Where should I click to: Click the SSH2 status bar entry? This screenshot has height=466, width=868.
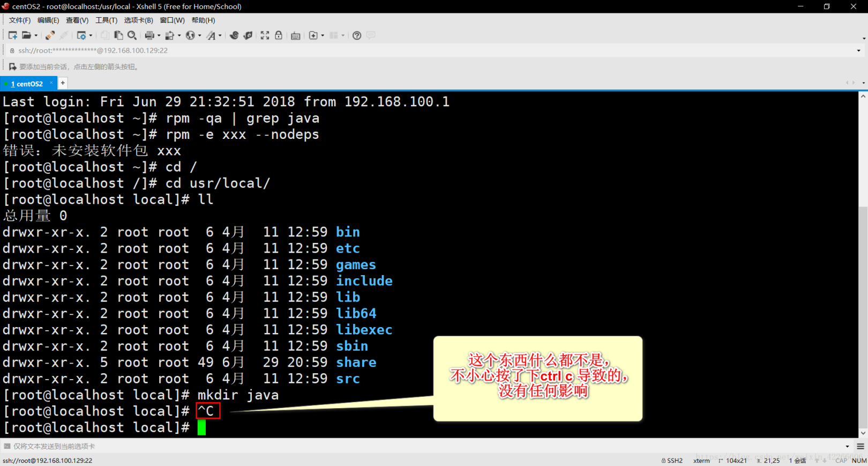click(672, 461)
